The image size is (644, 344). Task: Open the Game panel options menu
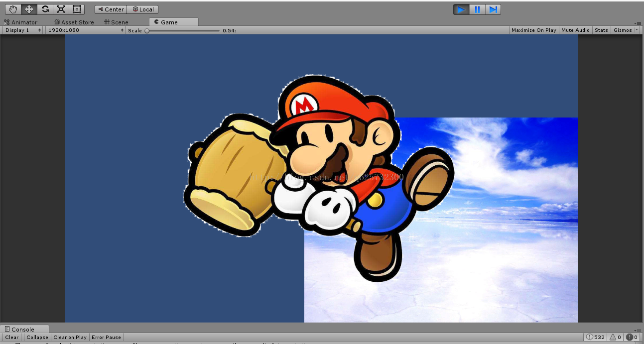click(x=638, y=23)
